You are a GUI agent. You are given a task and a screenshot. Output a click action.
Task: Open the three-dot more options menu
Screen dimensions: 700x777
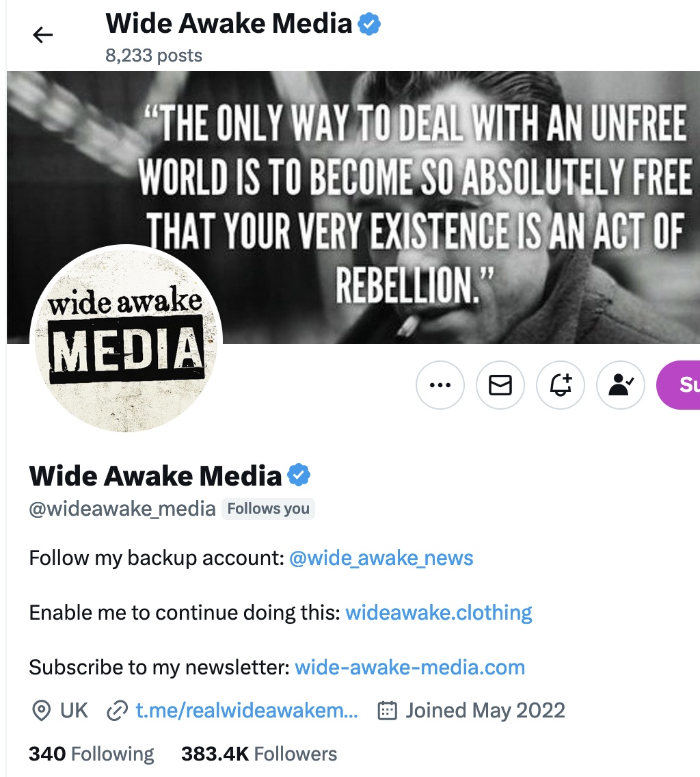pos(440,385)
